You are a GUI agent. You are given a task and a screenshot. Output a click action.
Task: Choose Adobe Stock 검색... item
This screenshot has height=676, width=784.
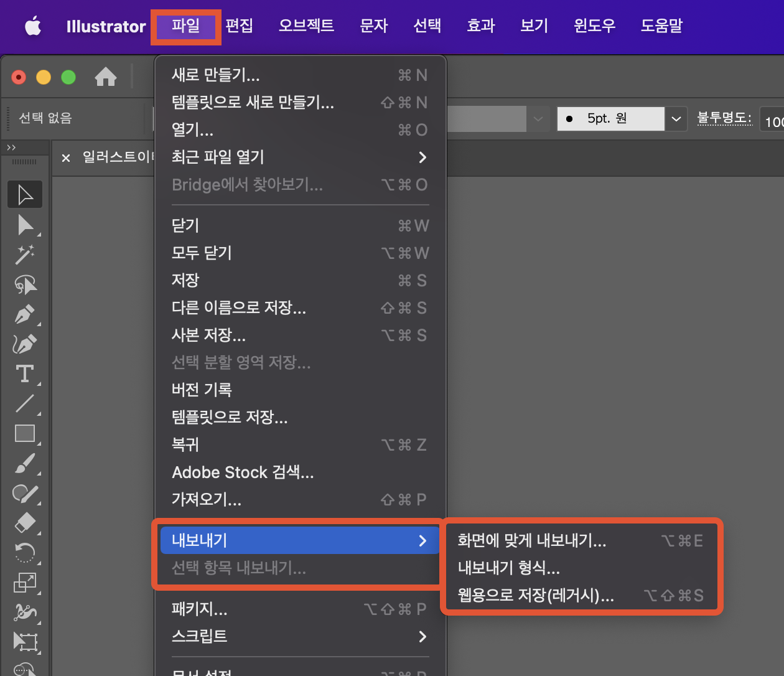pyautogui.click(x=300, y=472)
